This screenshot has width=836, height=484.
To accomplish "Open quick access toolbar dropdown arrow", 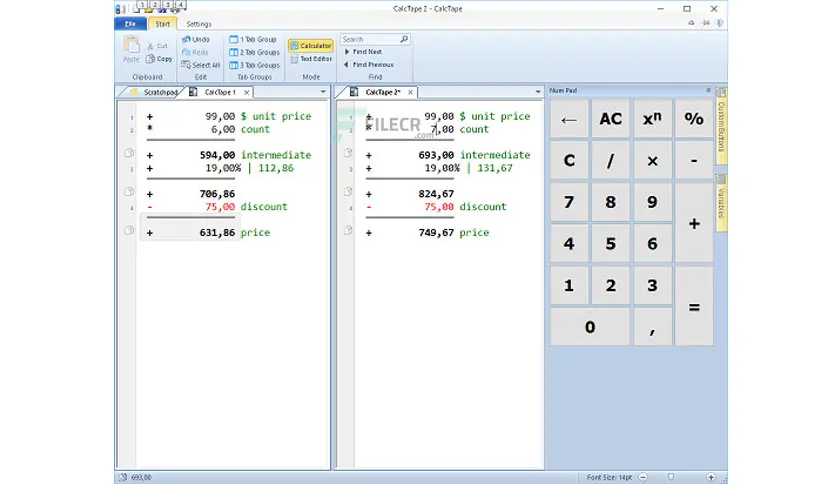I will tap(183, 9).
